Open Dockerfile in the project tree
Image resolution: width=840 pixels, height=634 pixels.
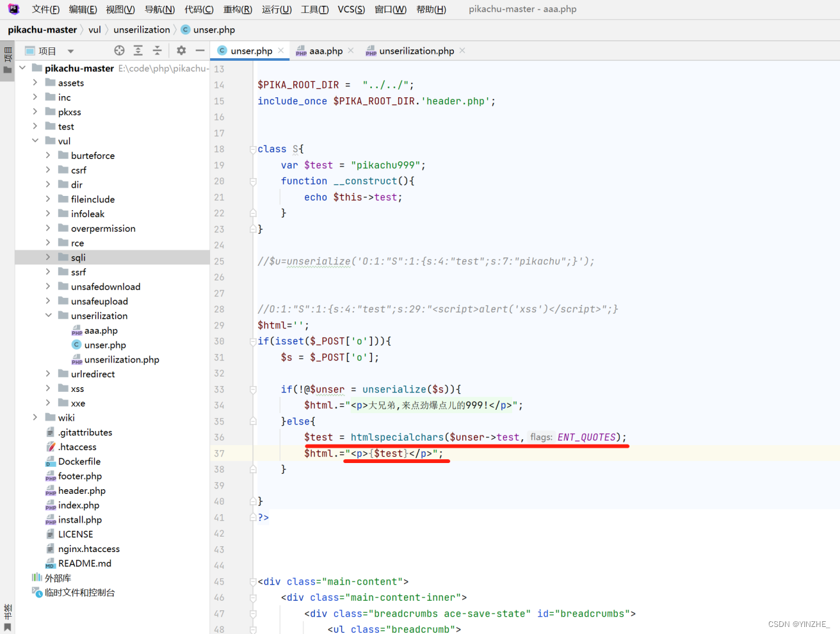point(73,462)
